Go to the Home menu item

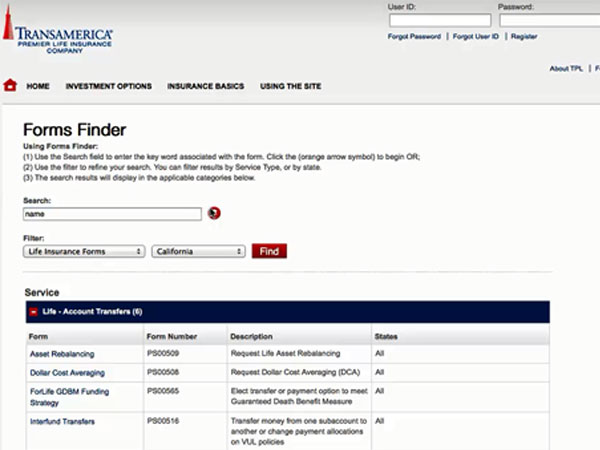click(38, 87)
